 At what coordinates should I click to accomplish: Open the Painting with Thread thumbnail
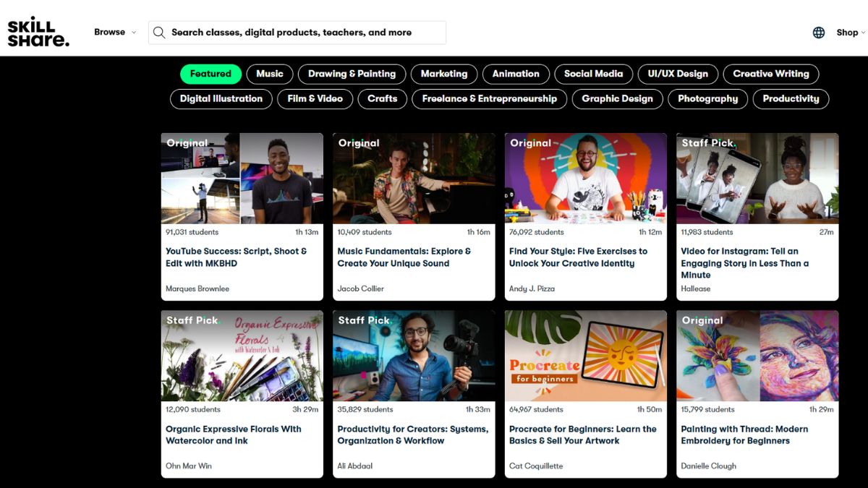(x=757, y=356)
